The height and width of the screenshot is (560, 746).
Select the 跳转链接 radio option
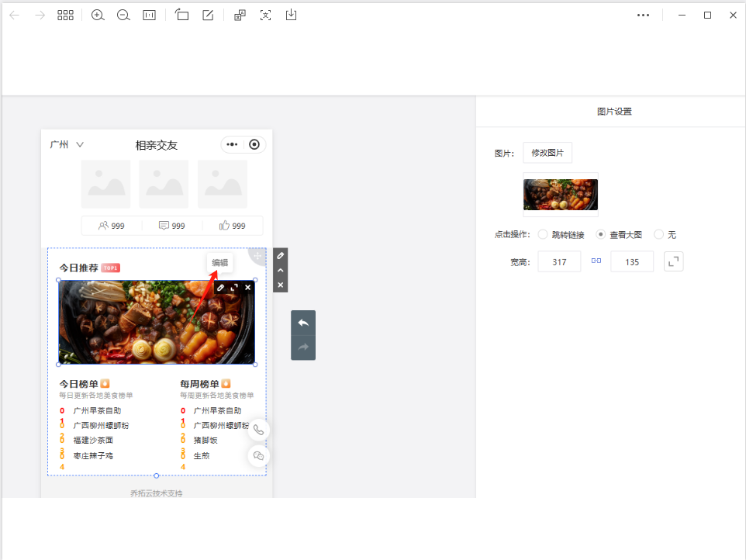pos(543,234)
